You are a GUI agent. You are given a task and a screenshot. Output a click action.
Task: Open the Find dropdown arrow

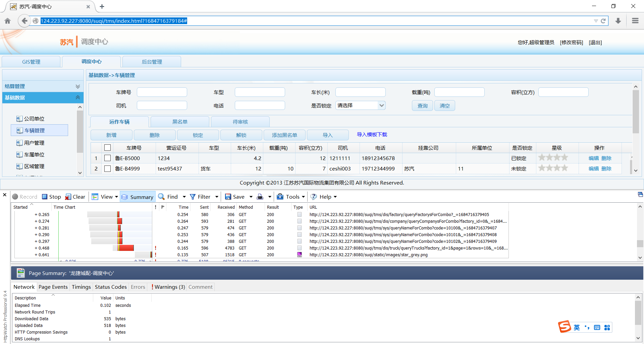(x=184, y=197)
